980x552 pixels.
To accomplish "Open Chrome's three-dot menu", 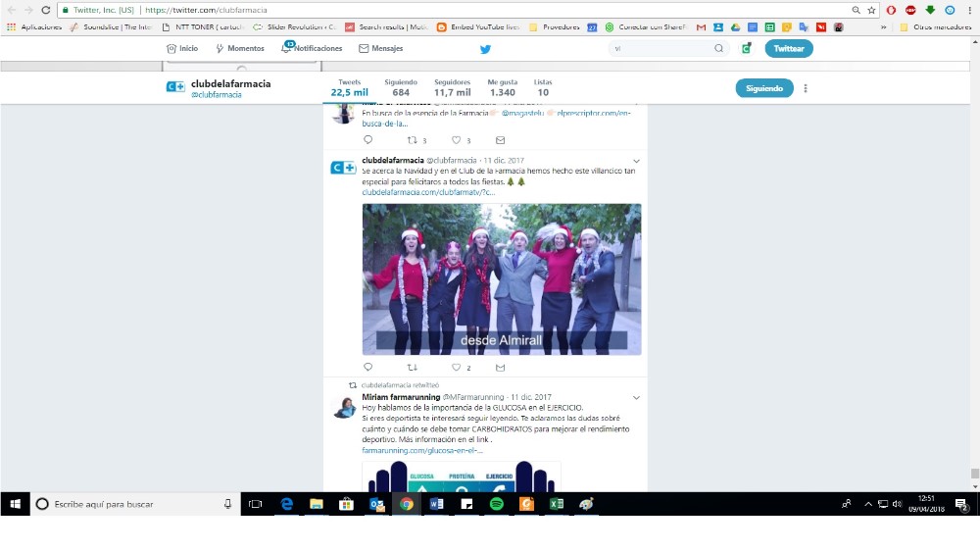I will 968,10.
